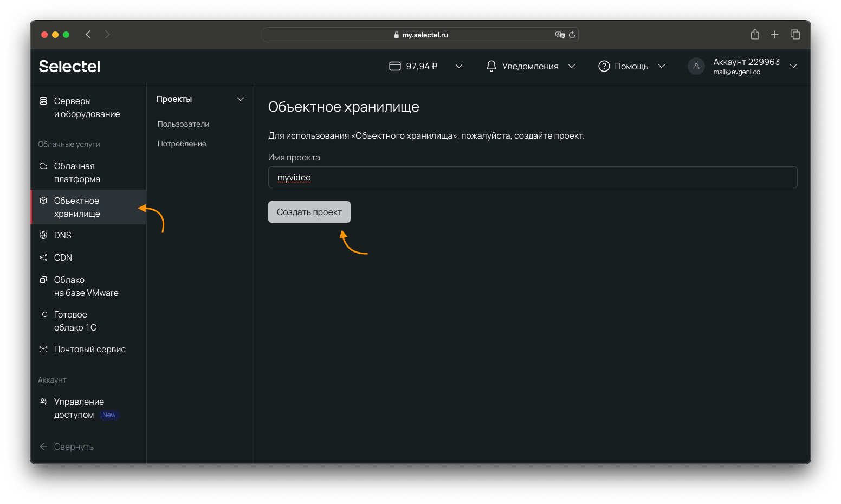This screenshot has width=841, height=504.
Task: Click the servers and equipment icon
Action: [x=43, y=101]
